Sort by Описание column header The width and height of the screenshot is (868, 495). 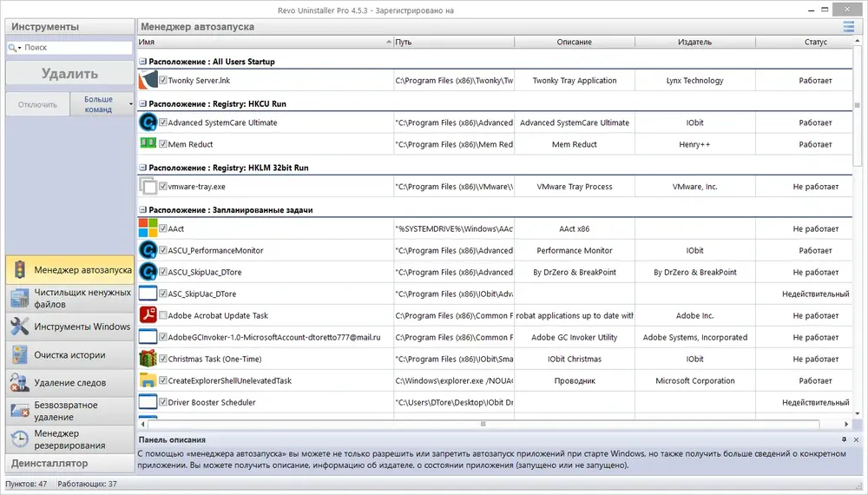pos(575,42)
